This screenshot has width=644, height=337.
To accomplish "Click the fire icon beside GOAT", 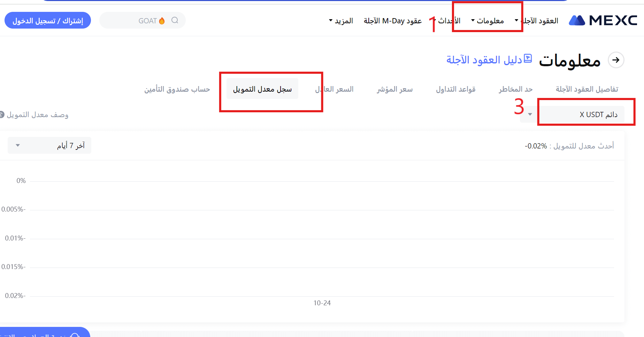I will 162,21.
